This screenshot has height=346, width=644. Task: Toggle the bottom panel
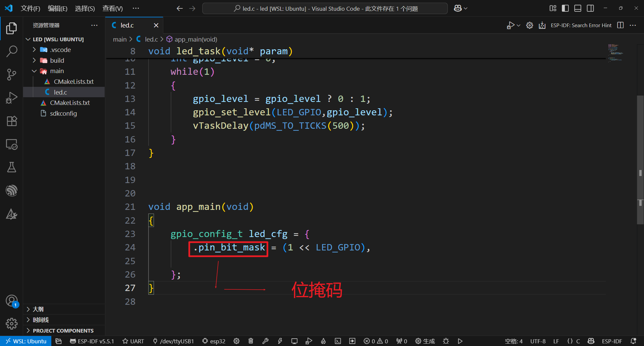click(578, 8)
